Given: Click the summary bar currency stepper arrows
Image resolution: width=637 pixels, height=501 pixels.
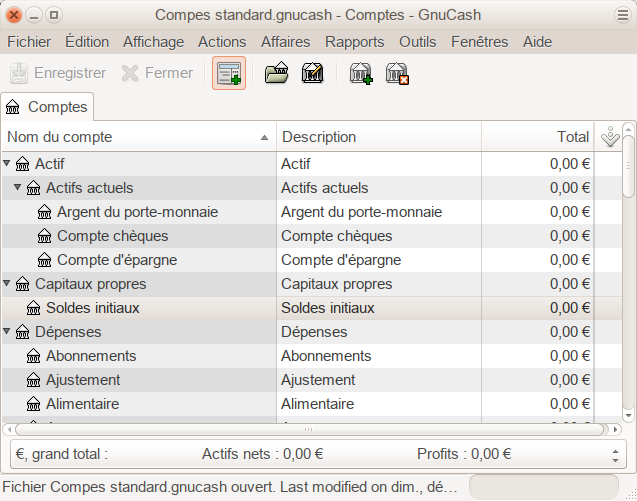Looking at the screenshot, I should [615, 453].
